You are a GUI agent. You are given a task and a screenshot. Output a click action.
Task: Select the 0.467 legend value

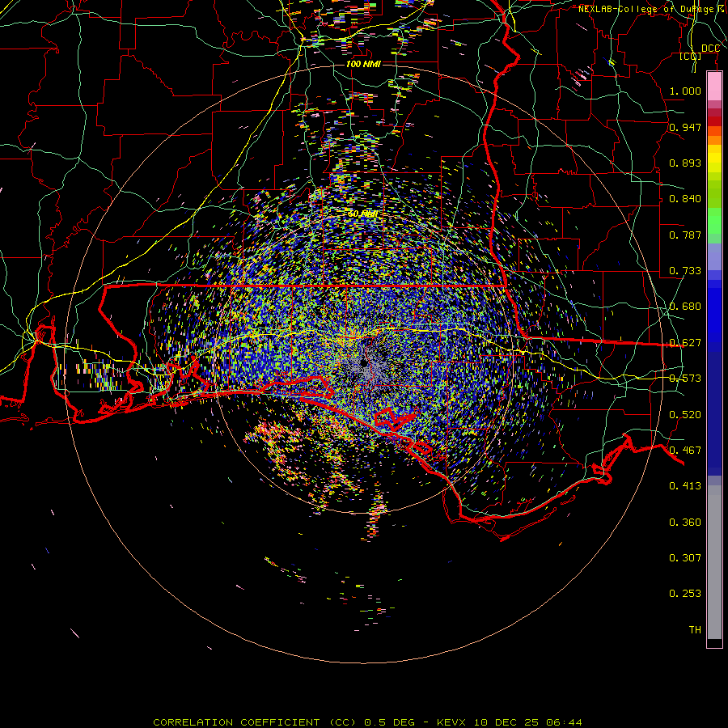click(685, 451)
